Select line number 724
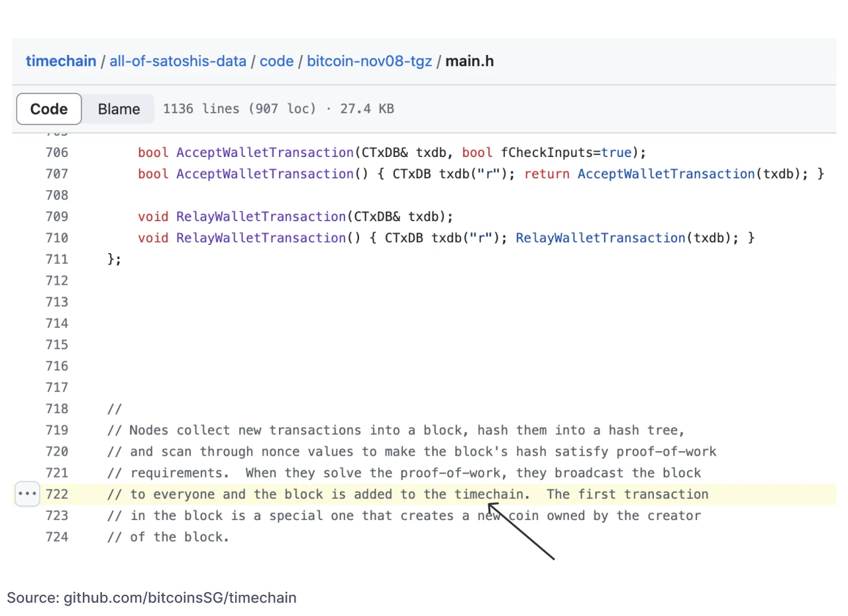Image resolution: width=848 pixels, height=616 pixels. [x=57, y=537]
